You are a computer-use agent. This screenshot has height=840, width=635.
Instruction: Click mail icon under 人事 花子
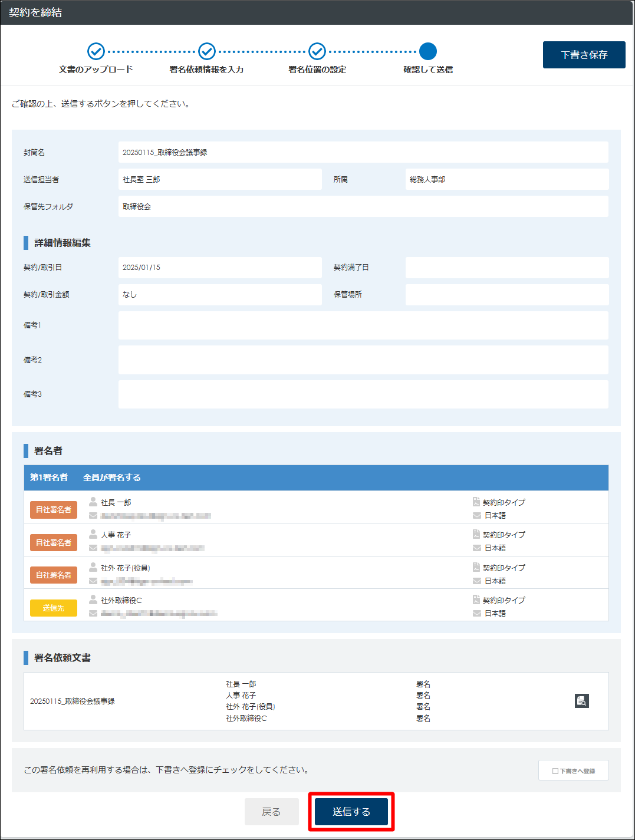point(93,548)
